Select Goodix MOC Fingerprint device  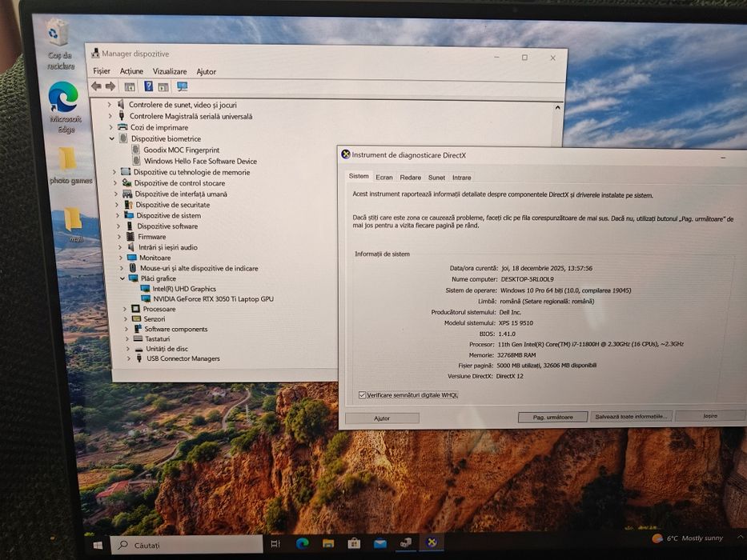click(x=182, y=150)
